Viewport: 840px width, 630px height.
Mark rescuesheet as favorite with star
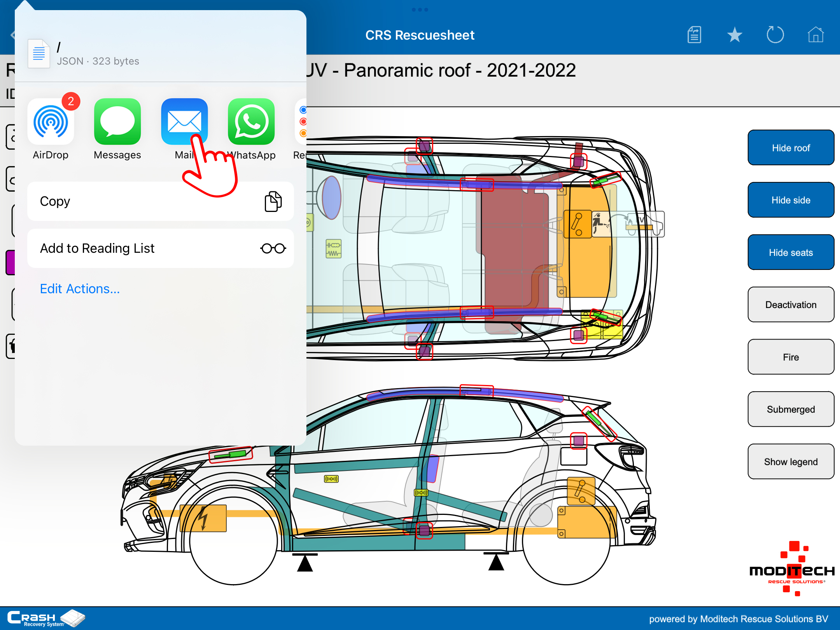735,35
